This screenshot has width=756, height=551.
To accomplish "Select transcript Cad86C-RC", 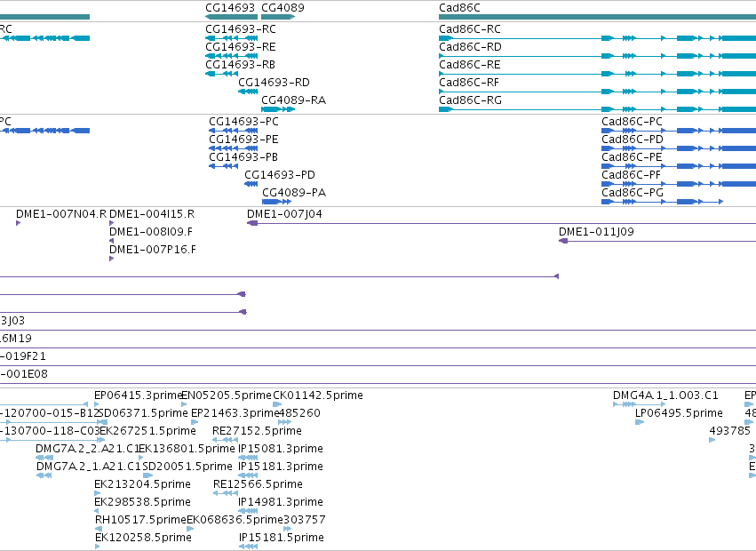I will [470, 29].
